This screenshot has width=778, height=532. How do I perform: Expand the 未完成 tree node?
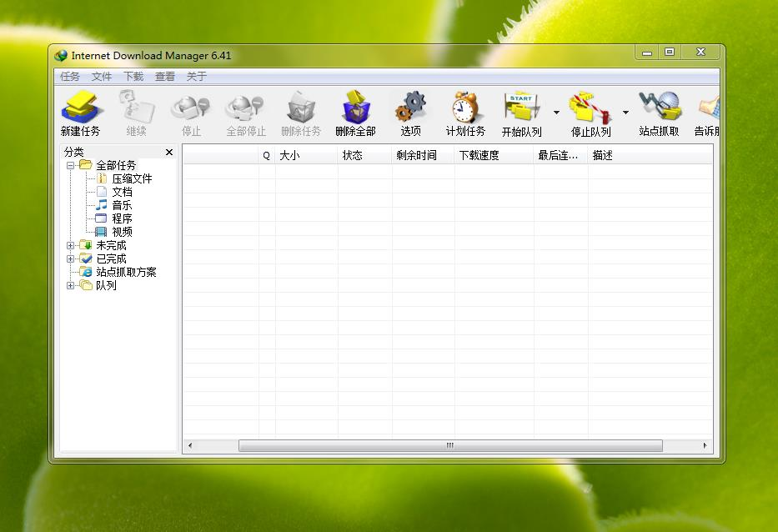pyautogui.click(x=70, y=245)
